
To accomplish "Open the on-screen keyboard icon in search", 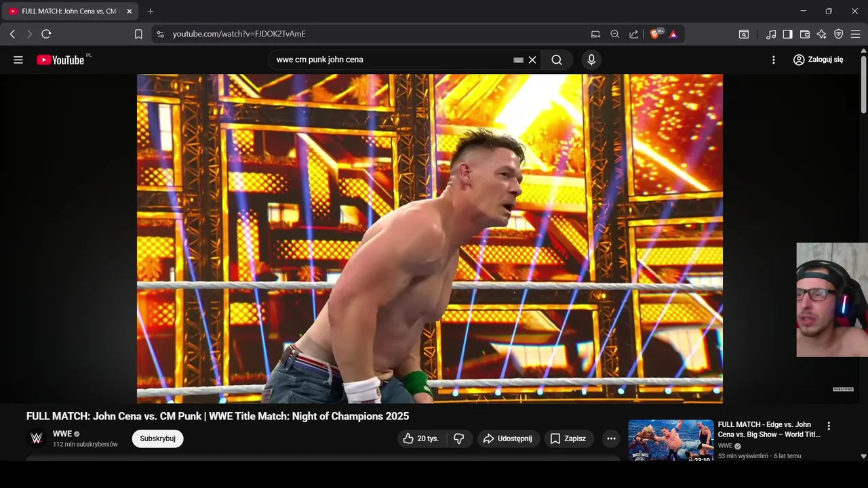I will (519, 60).
